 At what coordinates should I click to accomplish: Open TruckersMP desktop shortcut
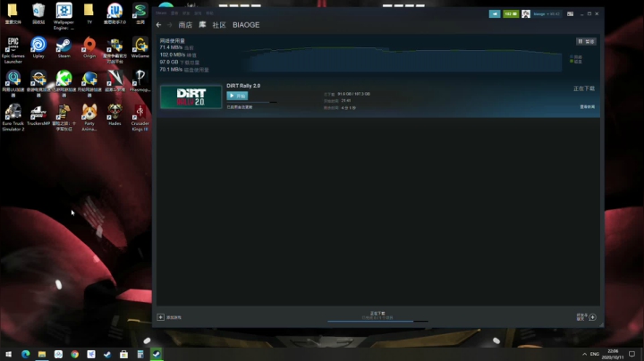click(38, 114)
